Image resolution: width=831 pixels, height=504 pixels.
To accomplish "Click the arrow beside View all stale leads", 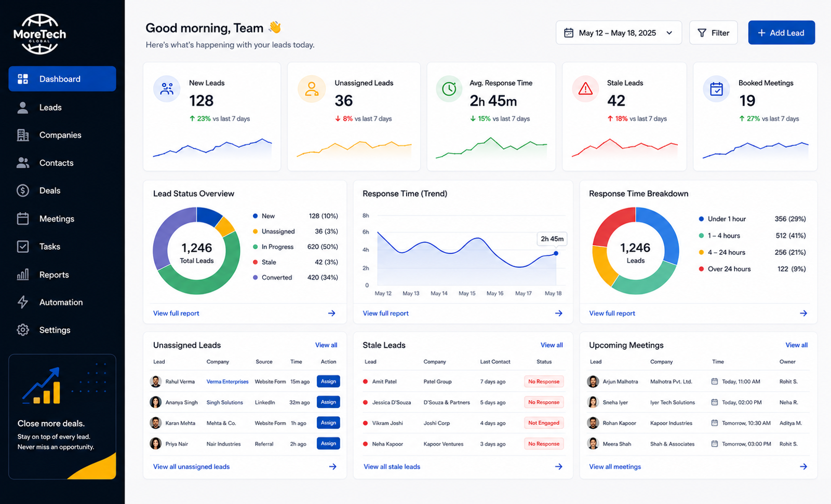I will [x=558, y=467].
